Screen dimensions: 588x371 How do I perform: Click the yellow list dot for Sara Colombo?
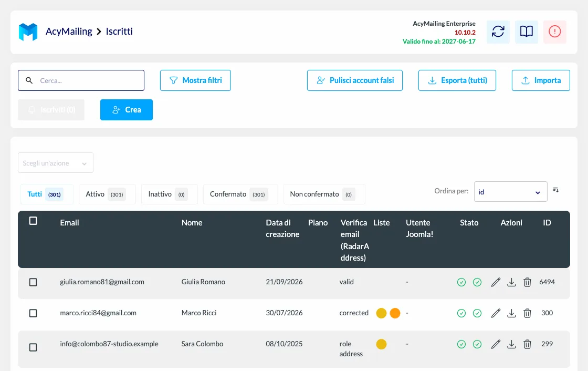coord(381,344)
